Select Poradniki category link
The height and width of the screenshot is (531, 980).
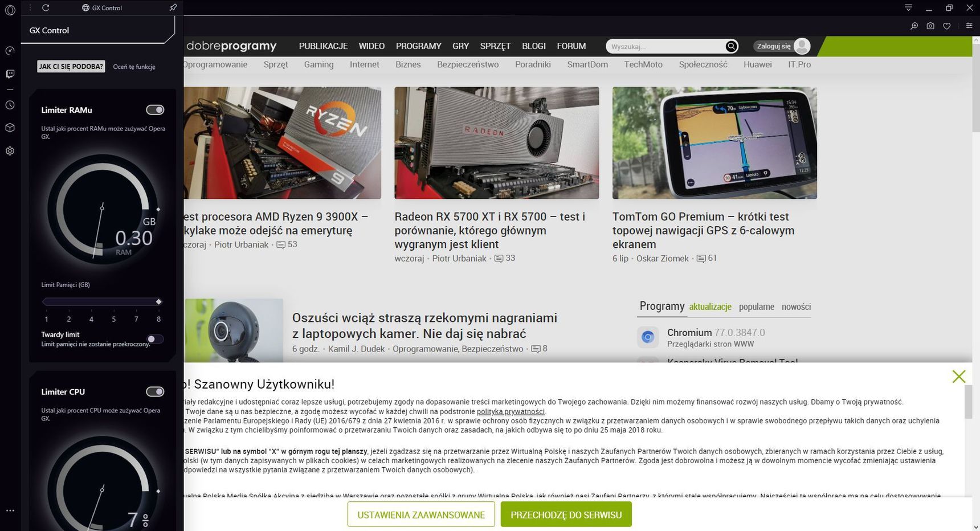(x=533, y=64)
